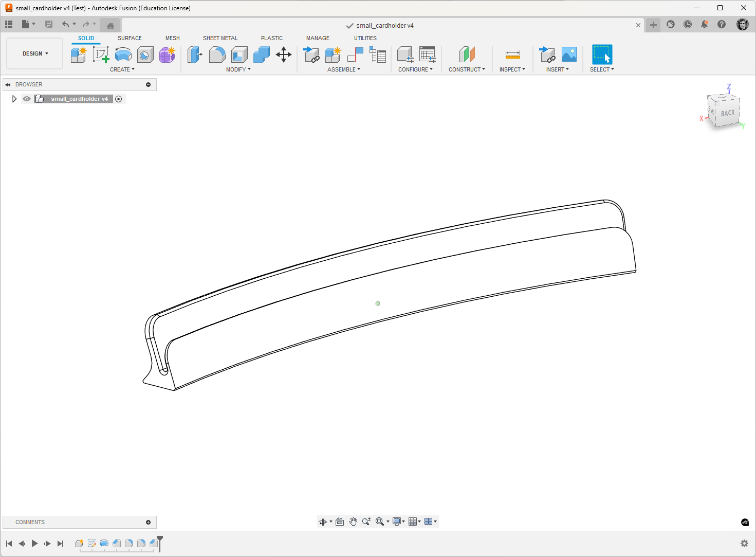This screenshot has height=557, width=756.
Task: Select the Press Pull tool
Action: (195, 55)
